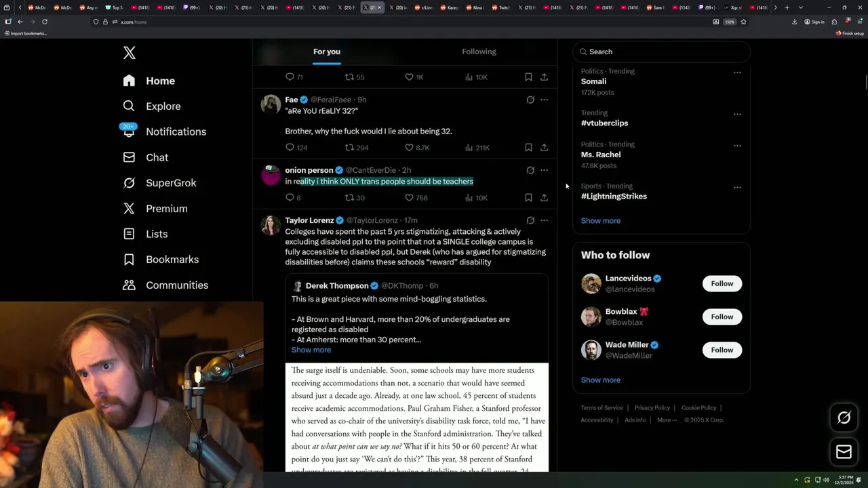
Task: Open SuperGrok in the sidebar
Action: [159, 183]
